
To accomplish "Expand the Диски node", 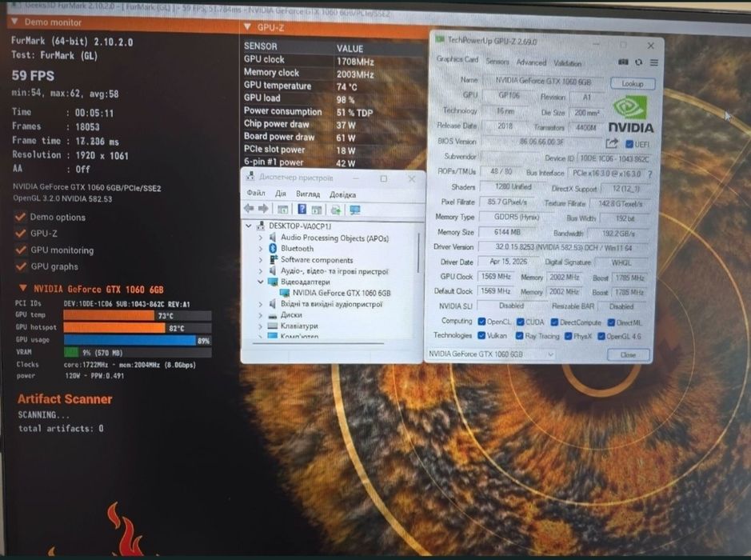I will pyautogui.click(x=261, y=315).
